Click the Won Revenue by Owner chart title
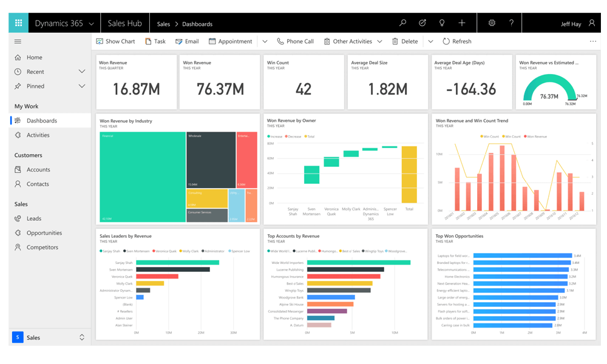Image resolution: width=607 pixels, height=364 pixels. tap(291, 121)
